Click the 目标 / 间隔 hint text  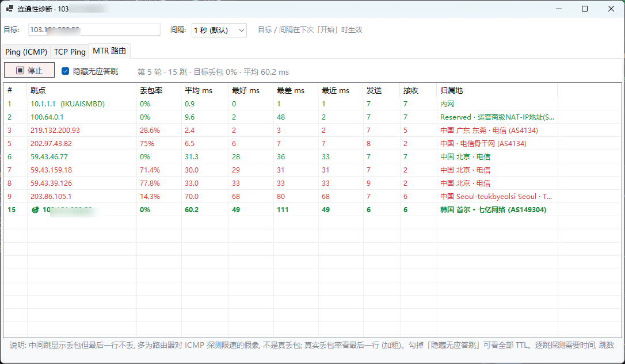(x=310, y=30)
